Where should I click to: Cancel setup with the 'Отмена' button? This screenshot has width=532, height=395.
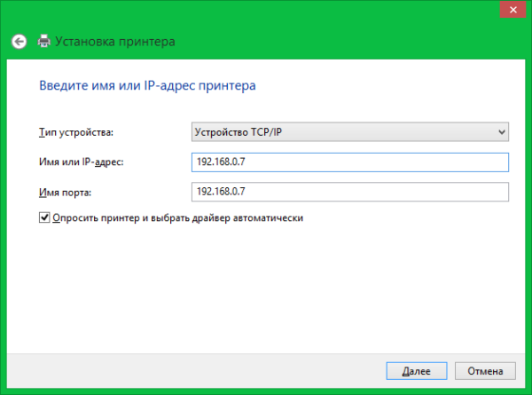484,370
